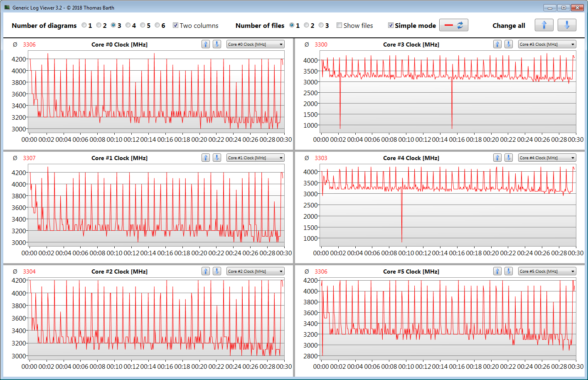The height and width of the screenshot is (380, 588).
Task: Open the Core #3 Clock dropdown
Action: pos(547,44)
